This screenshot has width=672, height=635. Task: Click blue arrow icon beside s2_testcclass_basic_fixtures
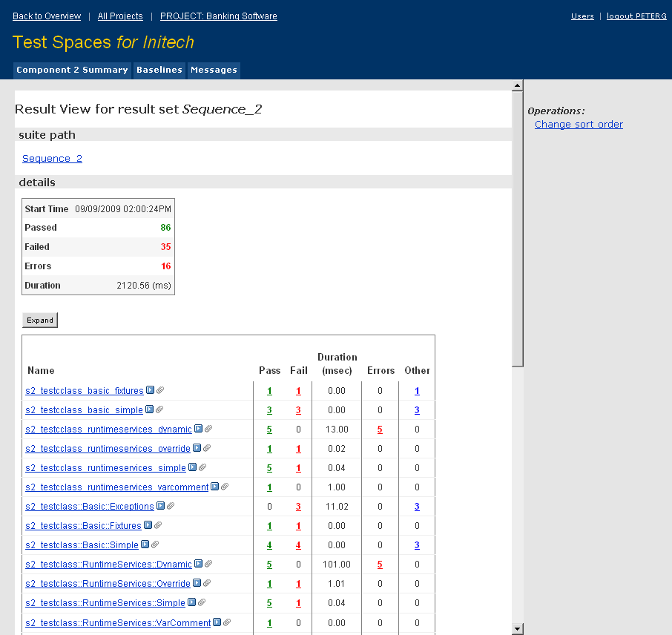point(150,390)
